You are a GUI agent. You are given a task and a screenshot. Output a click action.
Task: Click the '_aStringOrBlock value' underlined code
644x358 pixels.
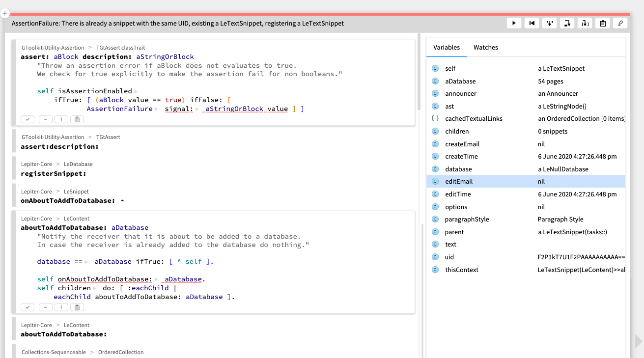pyautogui.click(x=244, y=109)
